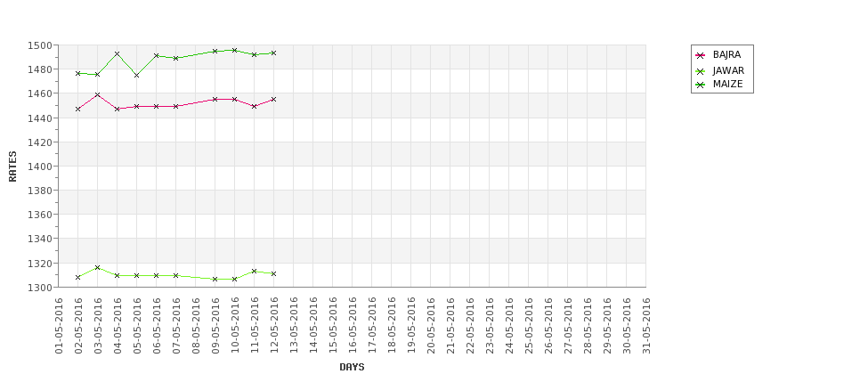Click the BAJRA legend marker icon
The width and height of the screenshot is (868, 382).
701,55
